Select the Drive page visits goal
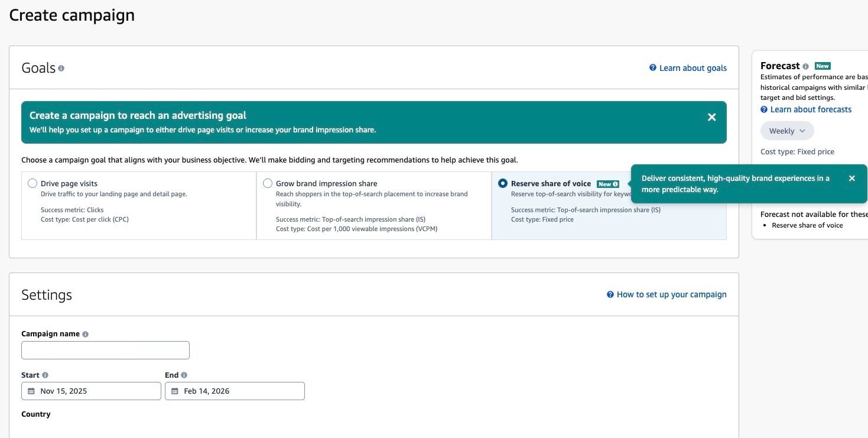 click(32, 184)
